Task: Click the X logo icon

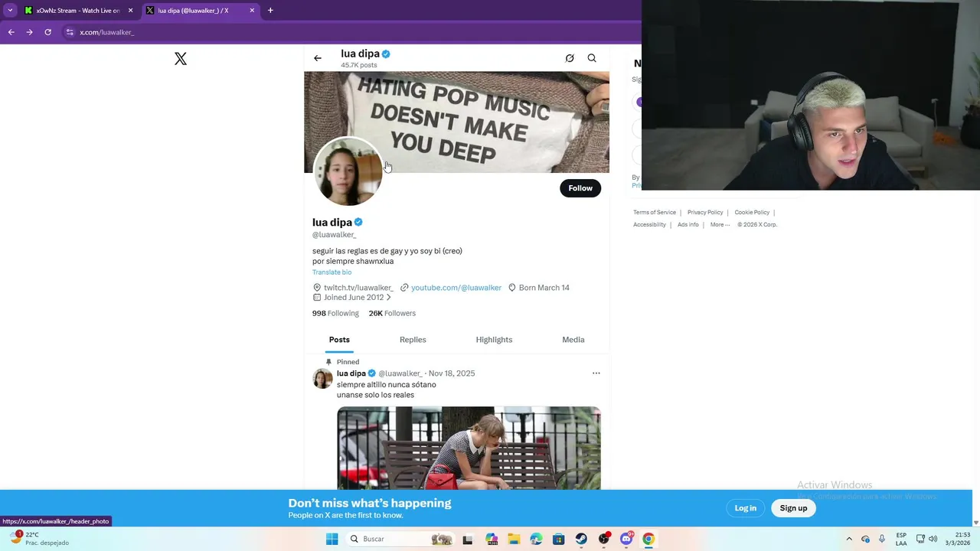Action: pyautogui.click(x=181, y=59)
